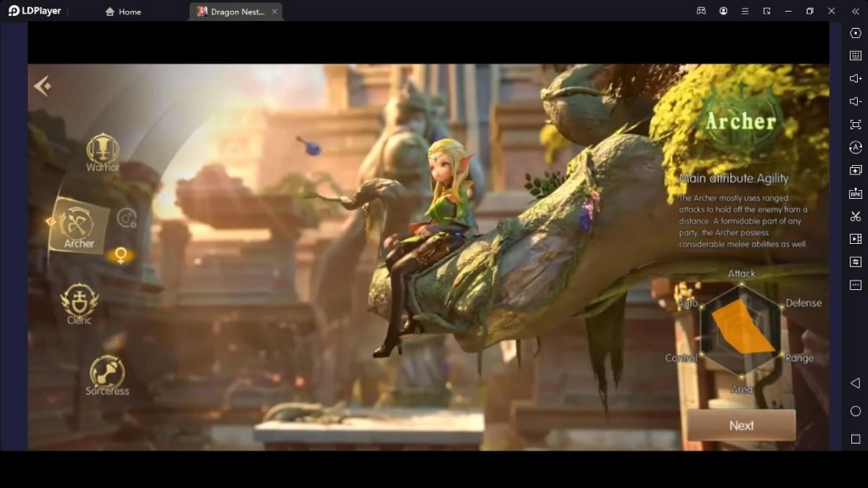Image resolution: width=868 pixels, height=488 pixels.
Task: Collapse the right sidebar with double chevron
Action: (855, 11)
